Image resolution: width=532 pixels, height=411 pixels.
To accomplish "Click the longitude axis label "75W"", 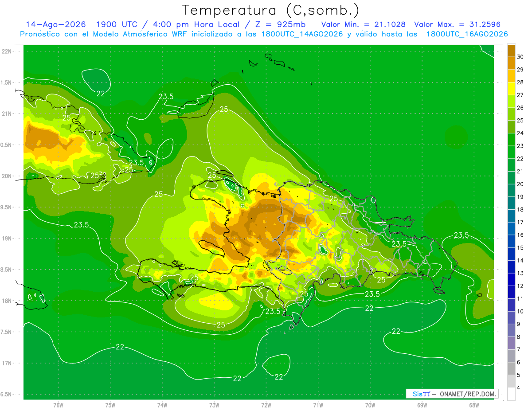I will pos(110,405).
